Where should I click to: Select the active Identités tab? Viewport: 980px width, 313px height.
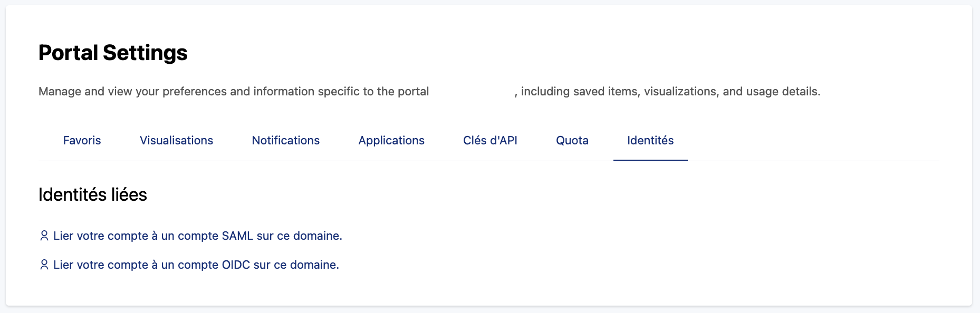[x=650, y=141]
